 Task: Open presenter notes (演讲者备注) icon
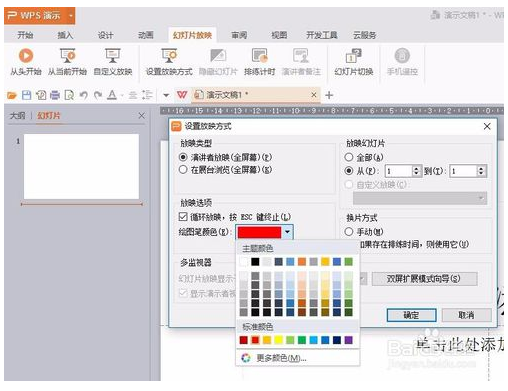tap(301, 62)
